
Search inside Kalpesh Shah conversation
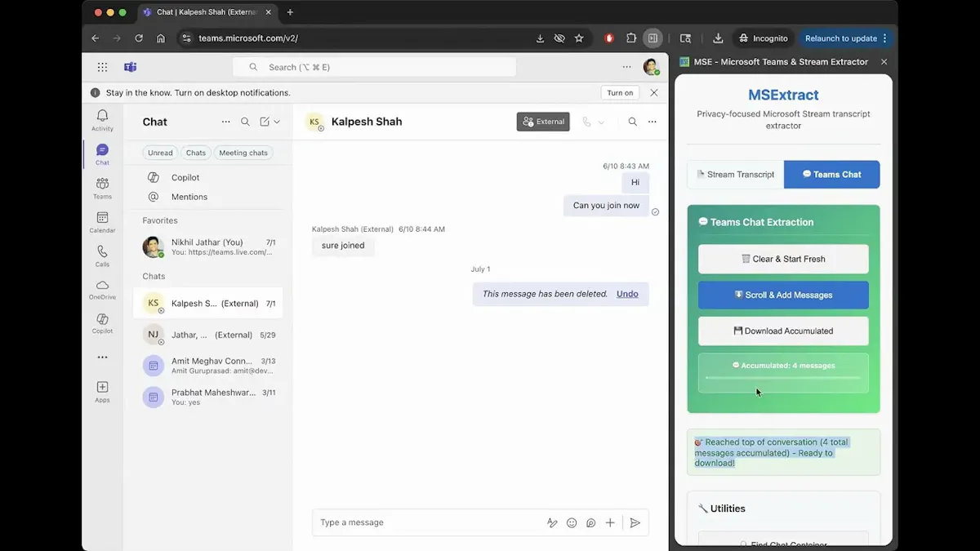pyautogui.click(x=632, y=122)
